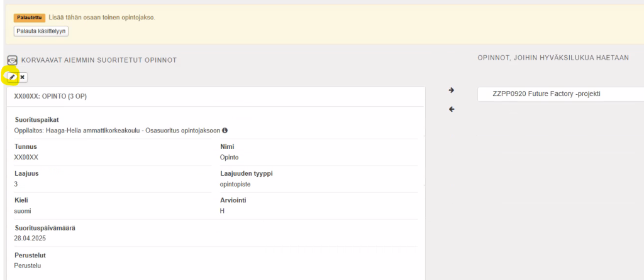Click the Kieli value suomi
644x280 pixels.
pos(23,211)
